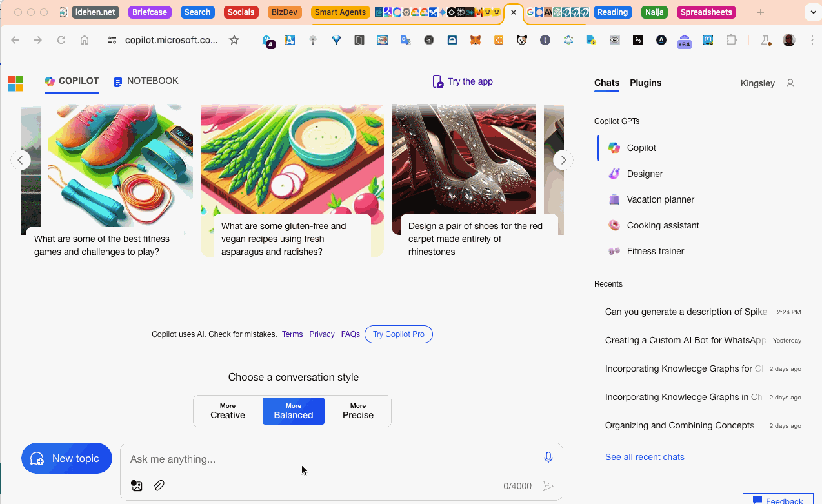Switch to the NOTEBOOK tab
This screenshot has height=504, width=822.
(146, 81)
